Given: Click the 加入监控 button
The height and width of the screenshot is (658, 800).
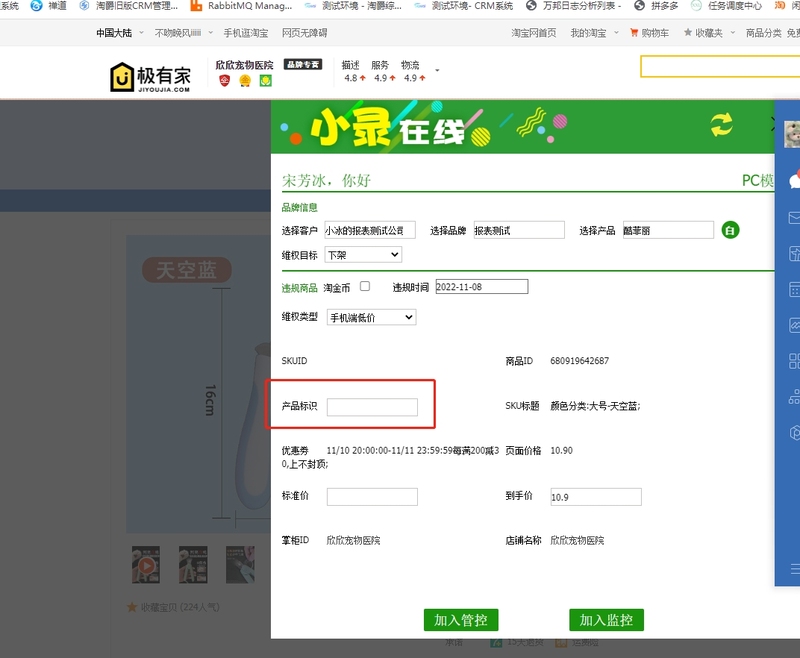Looking at the screenshot, I should [606, 620].
